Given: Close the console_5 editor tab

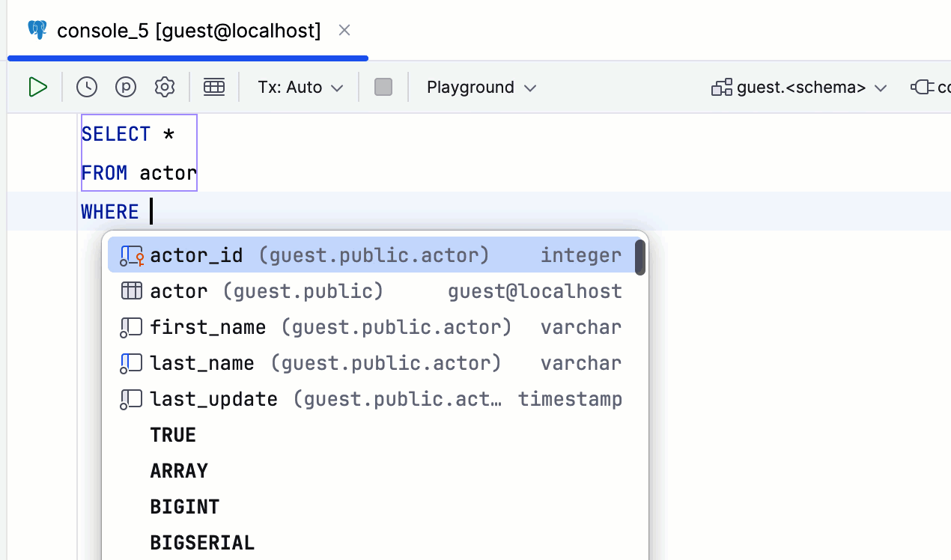Looking at the screenshot, I should pyautogui.click(x=344, y=31).
